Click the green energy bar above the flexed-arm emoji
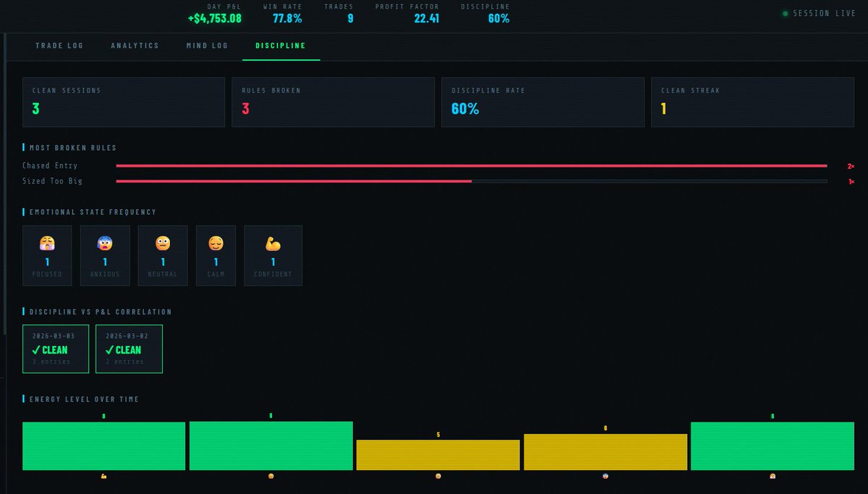The width and height of the screenshot is (868, 494). pos(104,446)
